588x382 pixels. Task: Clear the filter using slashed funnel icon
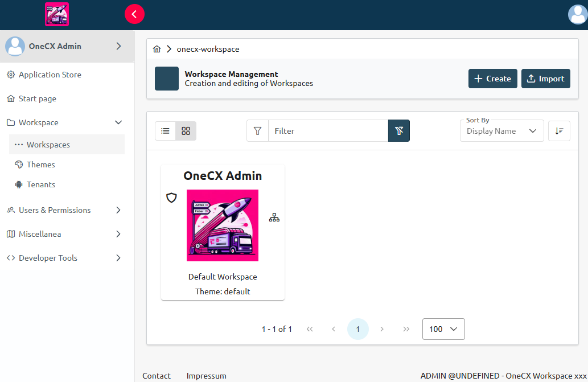(398, 130)
